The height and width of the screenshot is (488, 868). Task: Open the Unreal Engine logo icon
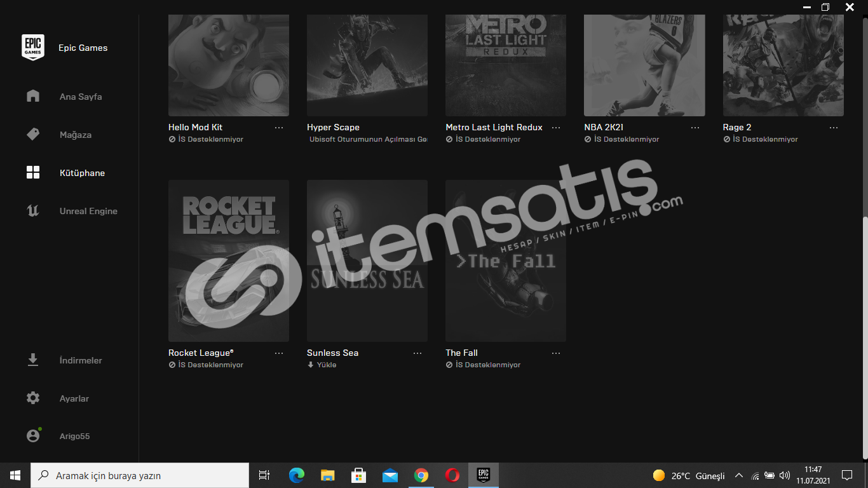(x=33, y=210)
